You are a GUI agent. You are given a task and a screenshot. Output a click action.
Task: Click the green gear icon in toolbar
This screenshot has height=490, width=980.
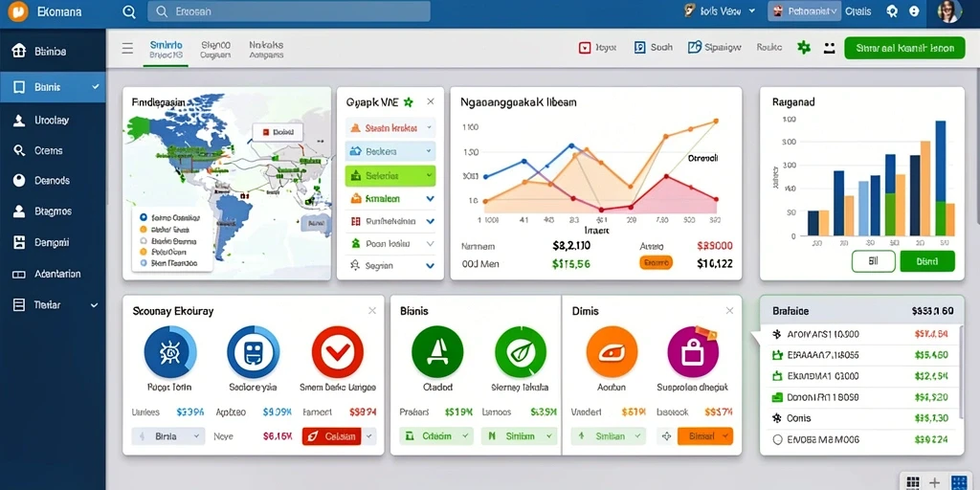coord(804,48)
